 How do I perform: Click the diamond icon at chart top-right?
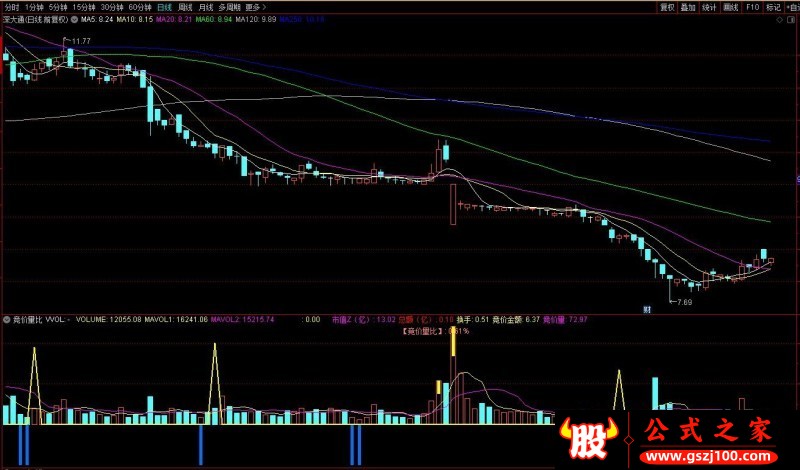pyautogui.click(x=779, y=20)
